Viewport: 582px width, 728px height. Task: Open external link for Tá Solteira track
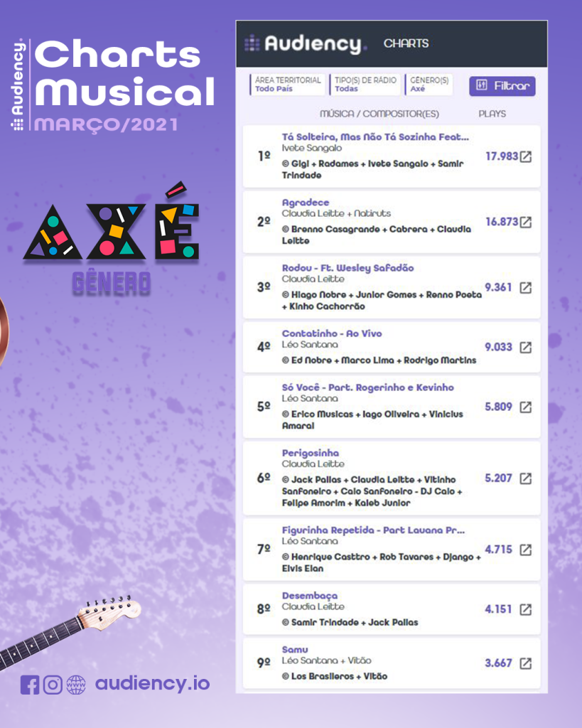coord(525,156)
